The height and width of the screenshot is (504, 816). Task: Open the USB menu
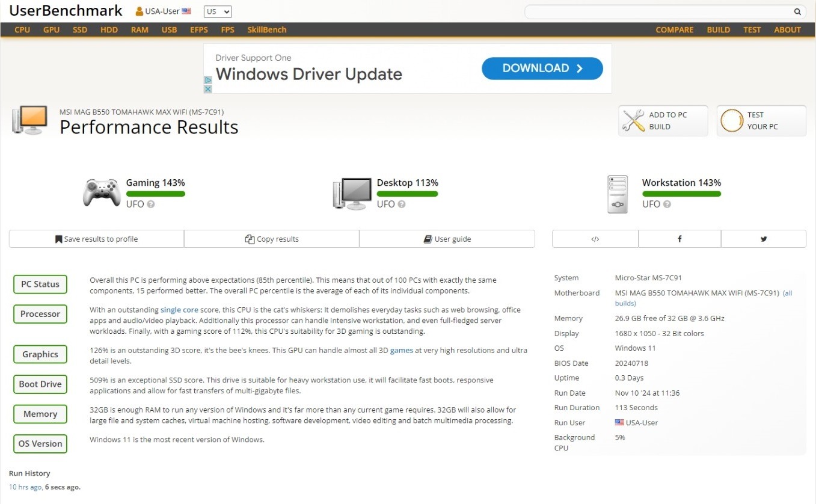170,29
